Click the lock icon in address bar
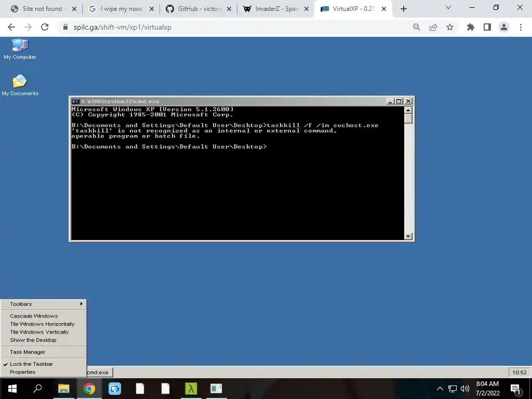The height and width of the screenshot is (399, 532). coord(65,27)
